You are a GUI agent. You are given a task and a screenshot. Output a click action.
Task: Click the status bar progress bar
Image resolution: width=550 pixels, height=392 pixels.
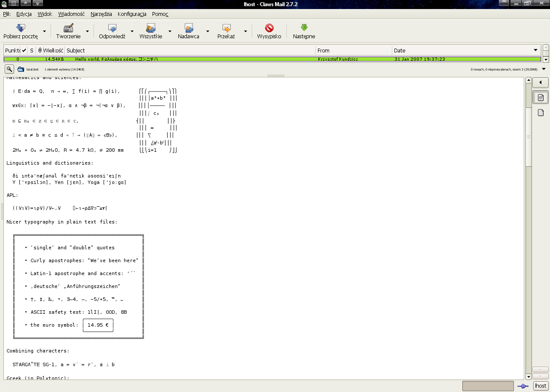[488, 386]
